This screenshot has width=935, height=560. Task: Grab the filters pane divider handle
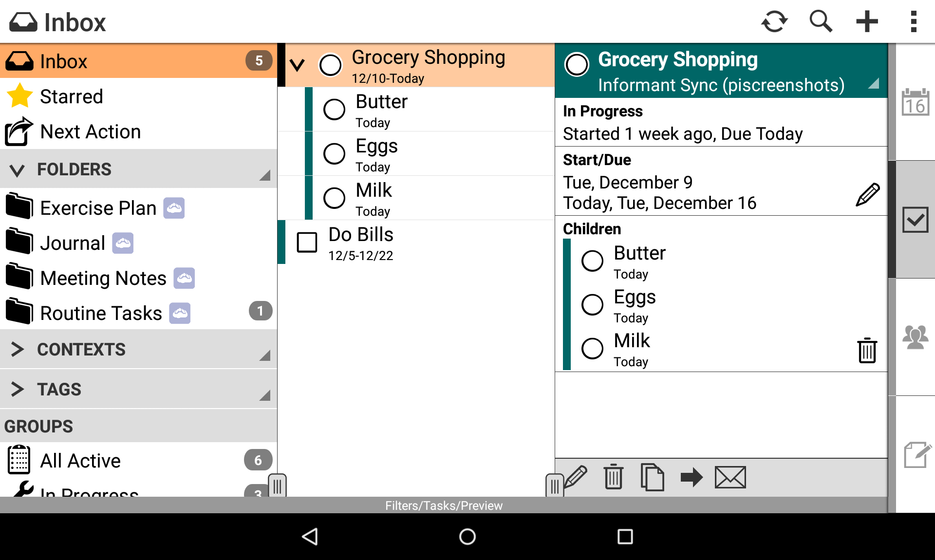277,485
